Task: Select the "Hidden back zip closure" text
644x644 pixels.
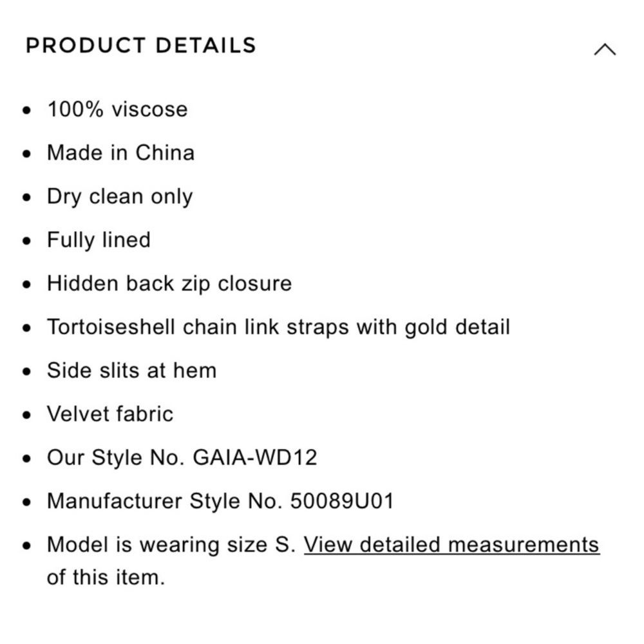Action: click(169, 283)
